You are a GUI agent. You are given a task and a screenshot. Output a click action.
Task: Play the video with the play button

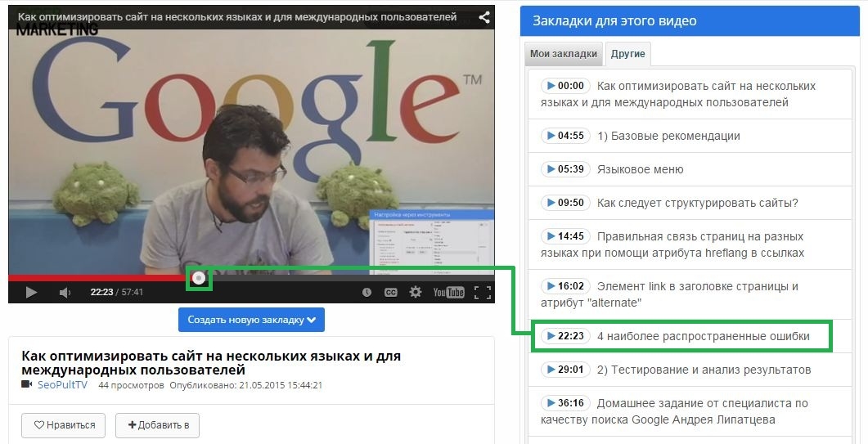31,292
